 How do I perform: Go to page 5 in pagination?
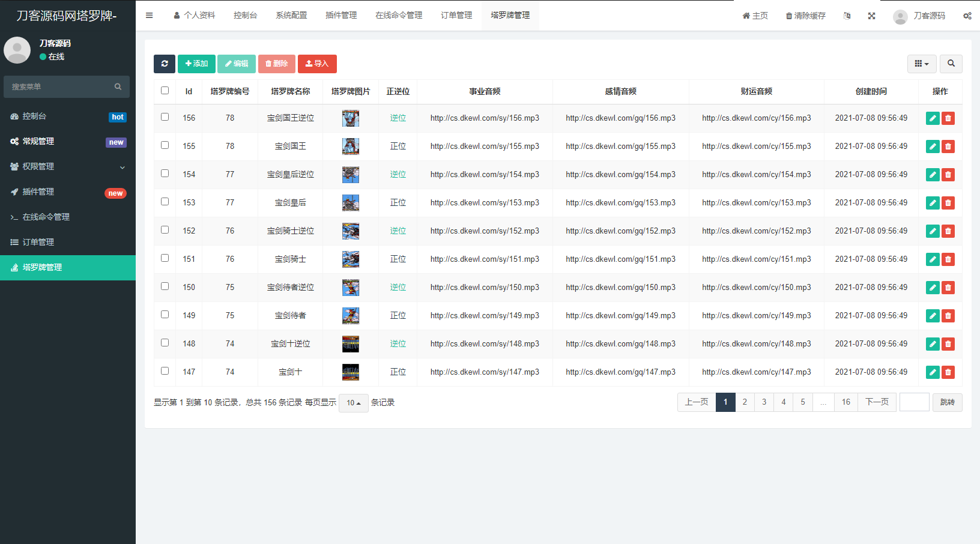pos(803,402)
